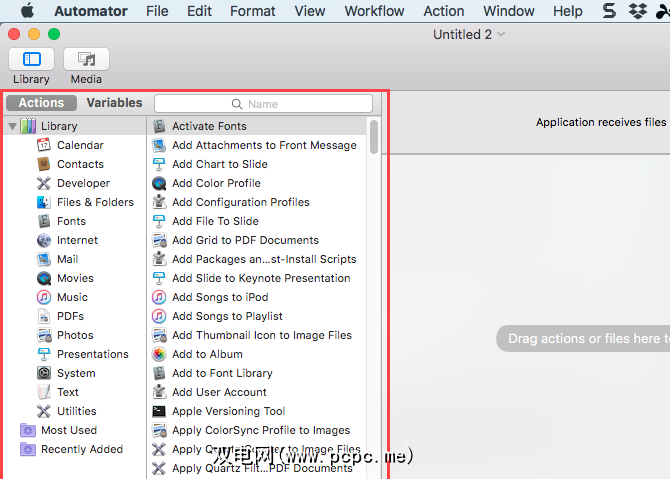This screenshot has width=670, height=479.
Task: Click the Add Color Profile action icon
Action: tap(159, 183)
